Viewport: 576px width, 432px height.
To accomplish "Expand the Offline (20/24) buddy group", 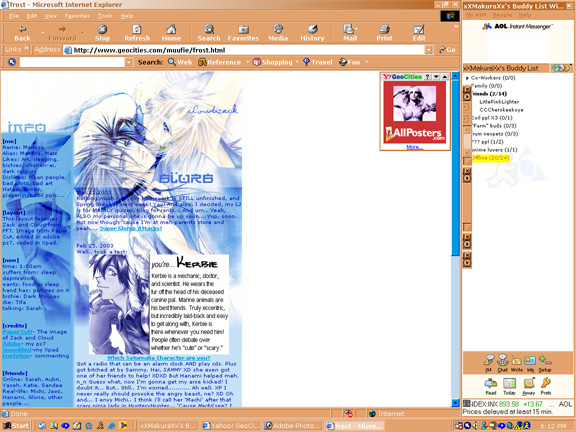I will [x=490, y=158].
